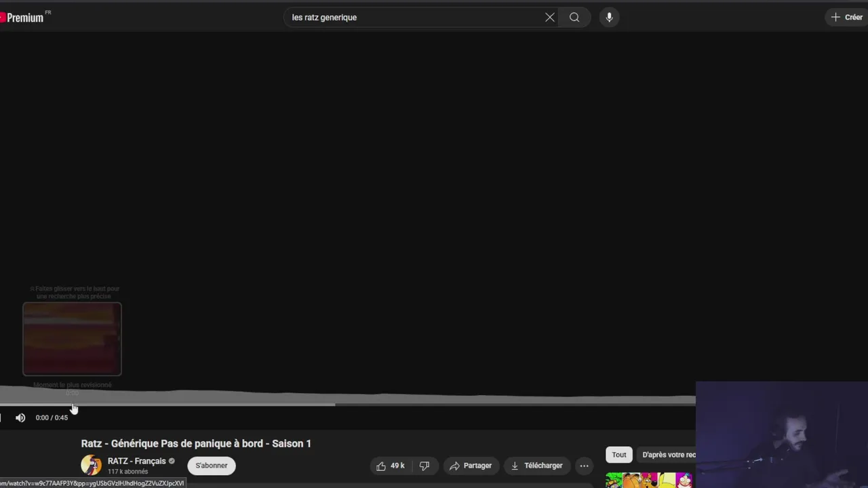Viewport: 868px width, 488px height.
Task: Select the 'D'après votre rec...' filter chip
Action: [667, 455]
